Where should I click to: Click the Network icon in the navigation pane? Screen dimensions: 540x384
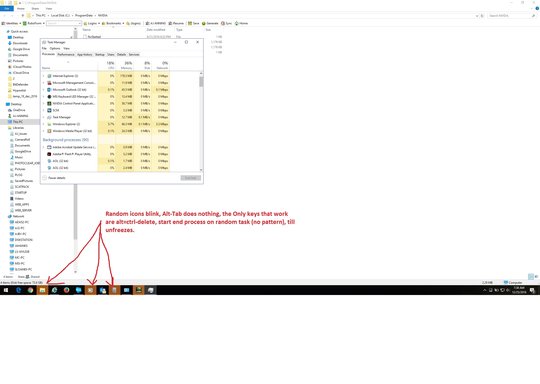coord(10,216)
